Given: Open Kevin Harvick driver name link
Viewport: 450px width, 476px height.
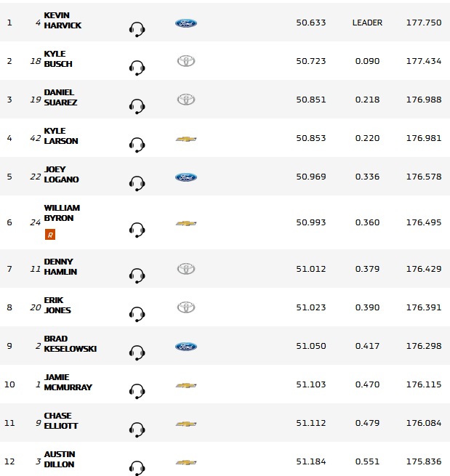Looking at the screenshot, I should [63, 20].
